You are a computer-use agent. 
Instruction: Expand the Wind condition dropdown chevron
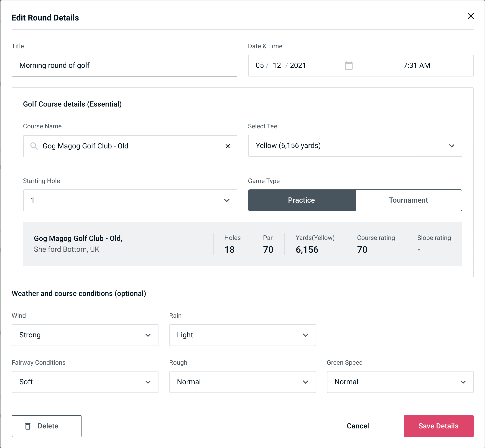click(x=149, y=335)
